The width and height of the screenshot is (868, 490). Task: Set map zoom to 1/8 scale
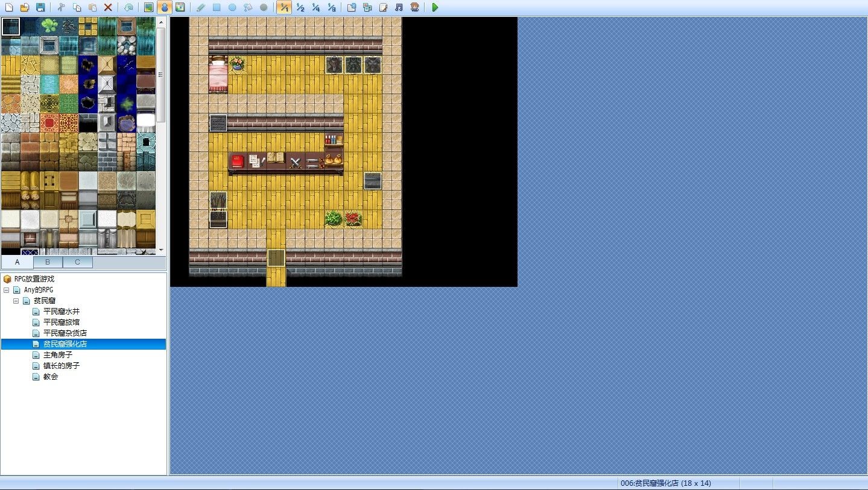coord(331,7)
